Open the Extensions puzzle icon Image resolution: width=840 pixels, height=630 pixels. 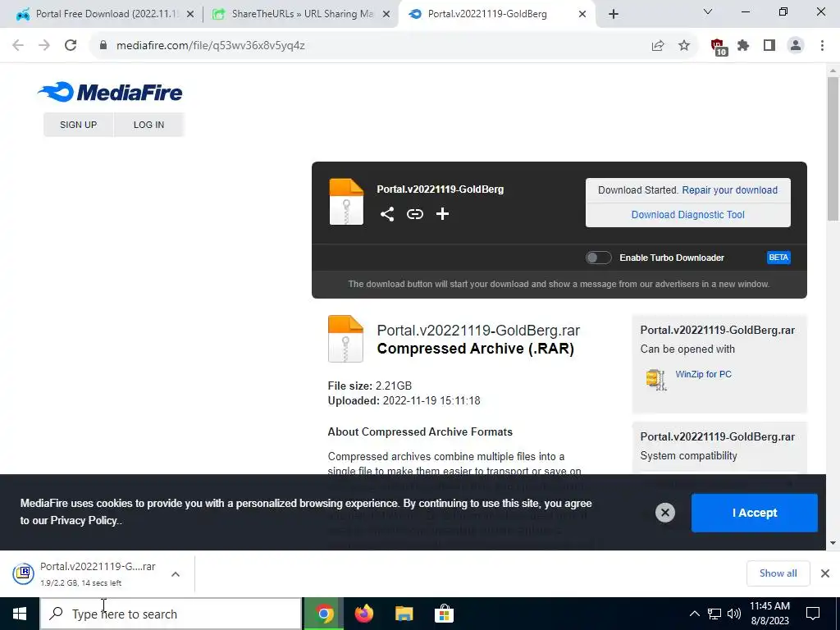click(743, 46)
